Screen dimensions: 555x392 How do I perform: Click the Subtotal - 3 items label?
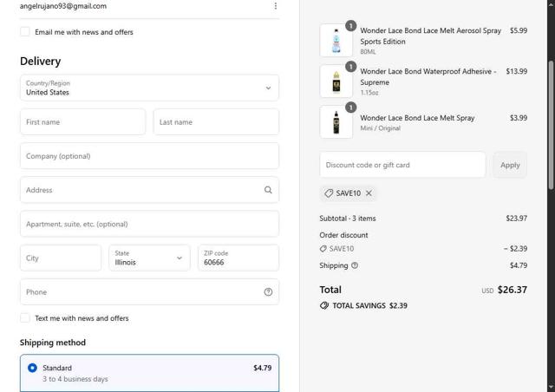[x=348, y=219]
